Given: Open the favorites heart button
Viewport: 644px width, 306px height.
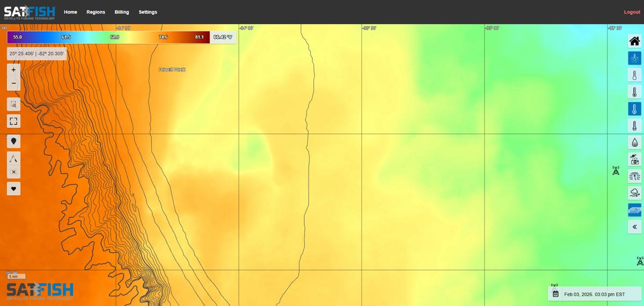Looking at the screenshot, I should point(13,188).
